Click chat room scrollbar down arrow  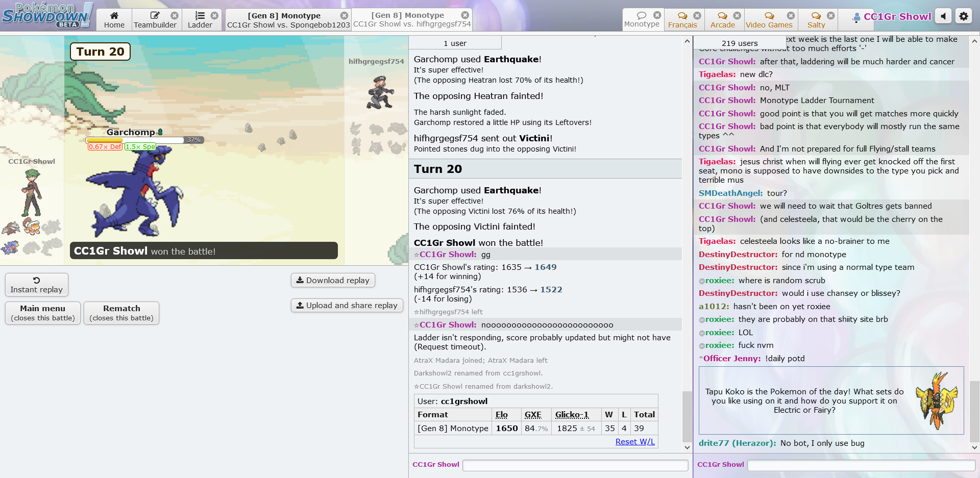tap(974, 447)
